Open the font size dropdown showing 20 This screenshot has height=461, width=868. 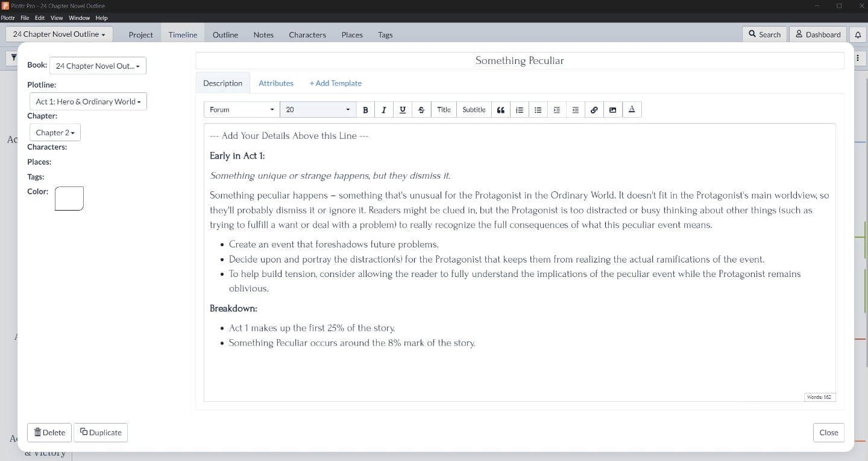pos(317,109)
